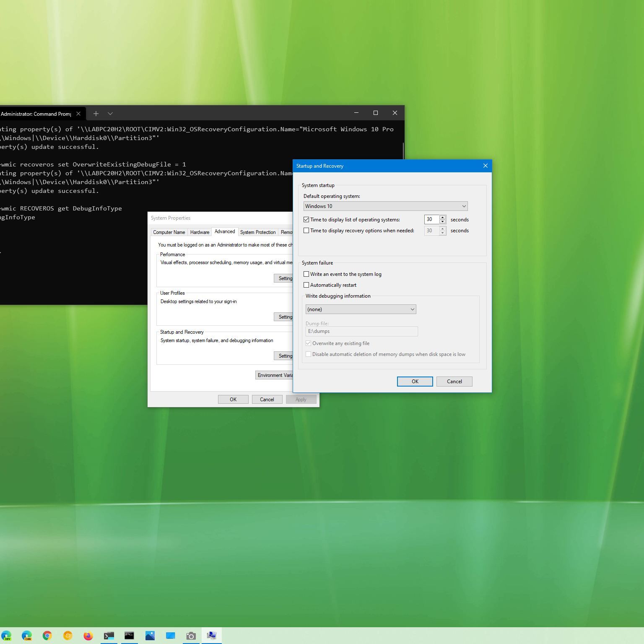
Task: Switch to Windows Terminal in taskbar
Action: [x=109, y=636]
